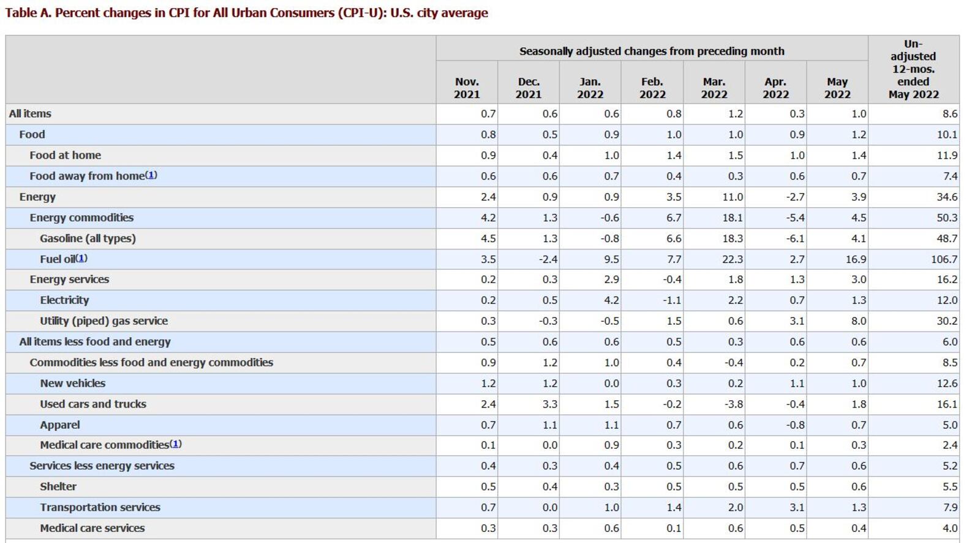Select Fuel oil 12-month value 106.7
This screenshot has height=543, width=980.
click(x=944, y=260)
